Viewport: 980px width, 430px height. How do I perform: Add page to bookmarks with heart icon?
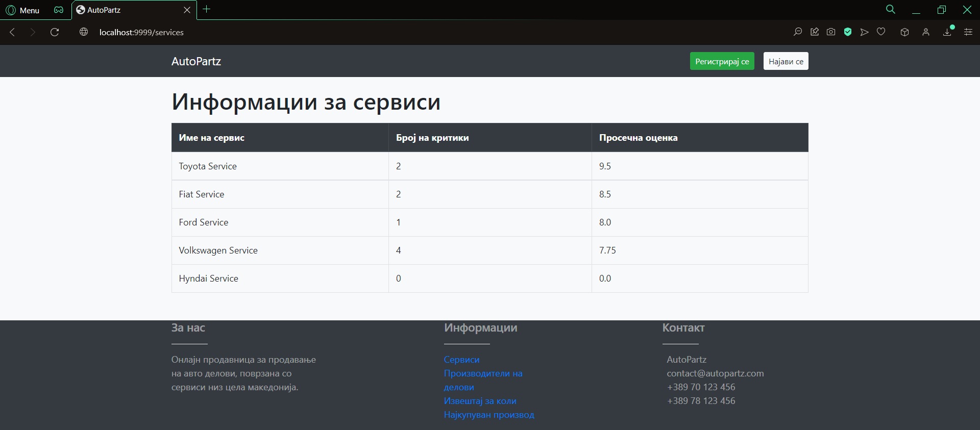(881, 32)
